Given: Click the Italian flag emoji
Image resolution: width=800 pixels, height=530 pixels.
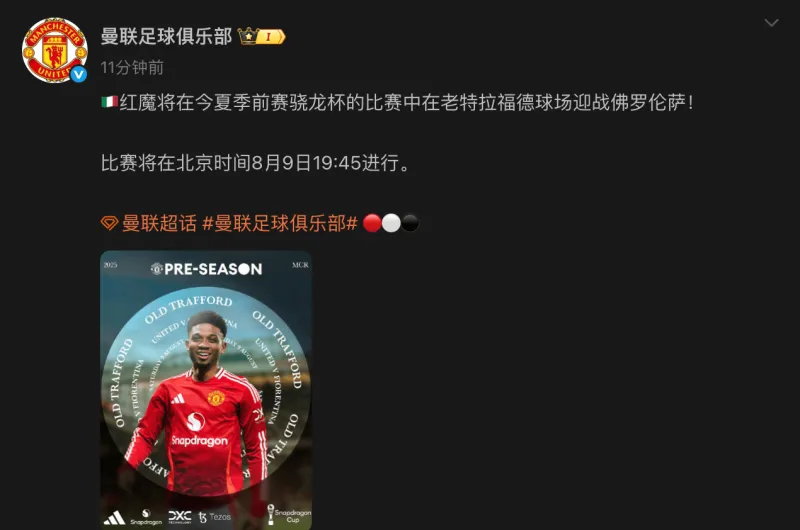Looking at the screenshot, I should (x=109, y=102).
